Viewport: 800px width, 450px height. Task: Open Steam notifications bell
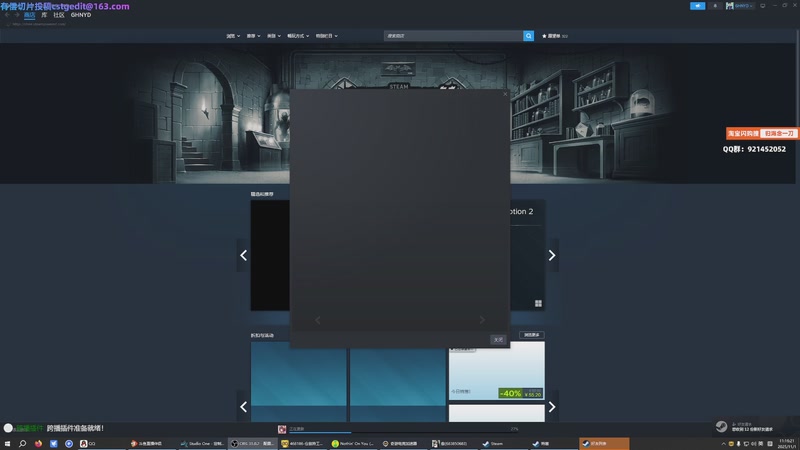tap(715, 6)
